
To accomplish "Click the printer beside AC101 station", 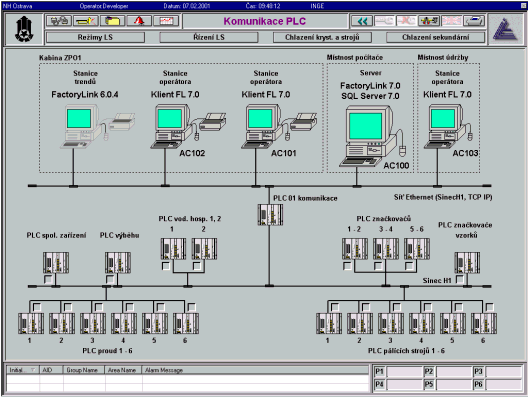I will click(x=303, y=122).
